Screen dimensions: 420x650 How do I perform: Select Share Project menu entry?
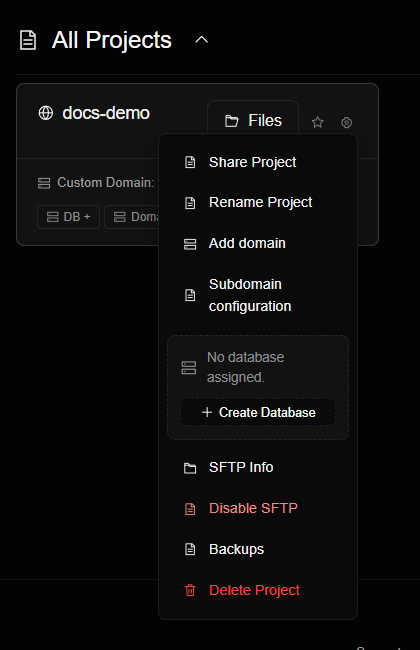pyautogui.click(x=258, y=162)
